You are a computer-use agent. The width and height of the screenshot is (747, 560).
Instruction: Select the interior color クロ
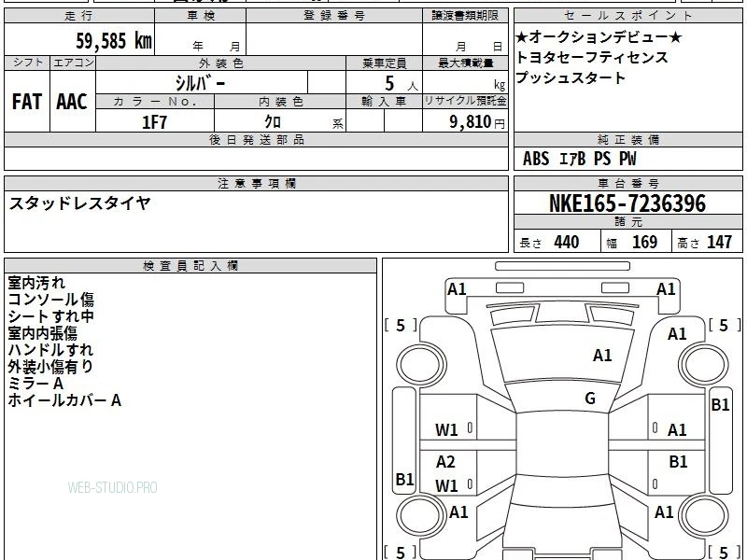coord(273,122)
